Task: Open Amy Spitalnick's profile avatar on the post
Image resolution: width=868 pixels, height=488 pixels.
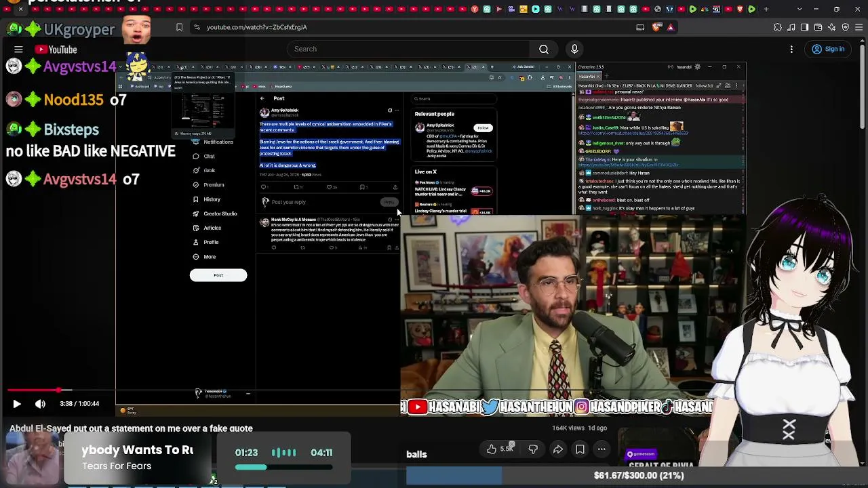Action: [x=264, y=113]
